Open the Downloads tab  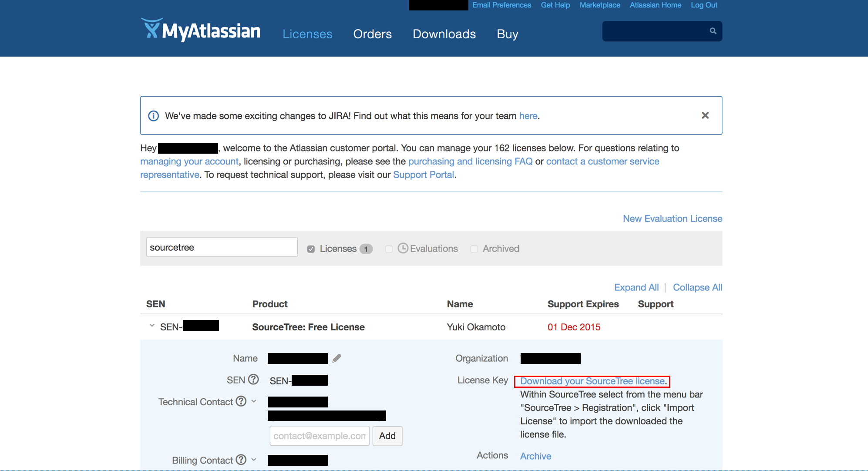pos(444,34)
